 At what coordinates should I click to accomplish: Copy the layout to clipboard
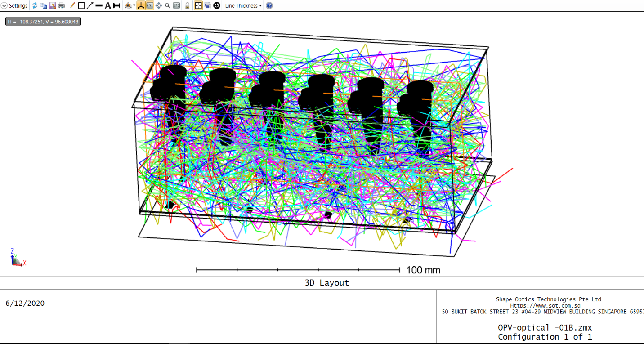pos(43,5)
